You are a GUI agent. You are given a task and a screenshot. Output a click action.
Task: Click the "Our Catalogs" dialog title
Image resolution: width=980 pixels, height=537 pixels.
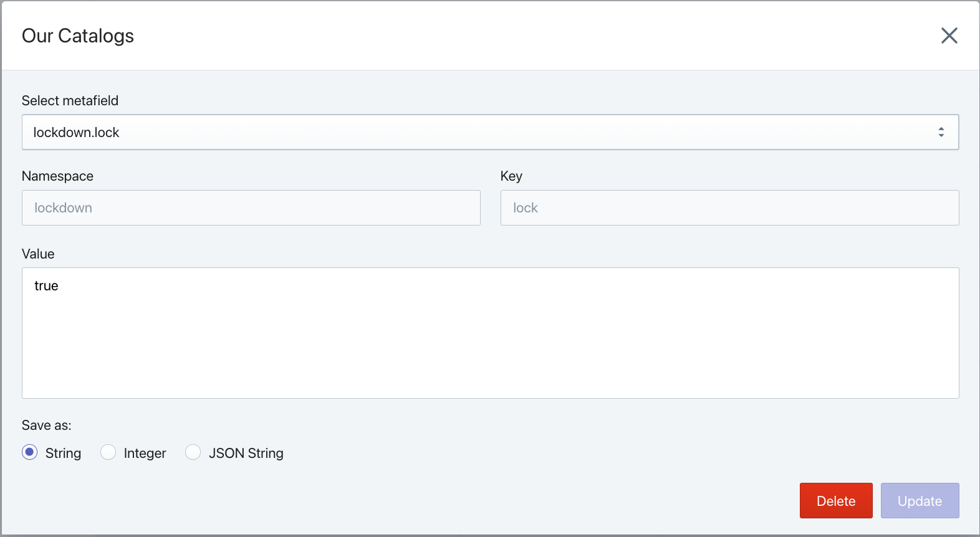click(78, 36)
